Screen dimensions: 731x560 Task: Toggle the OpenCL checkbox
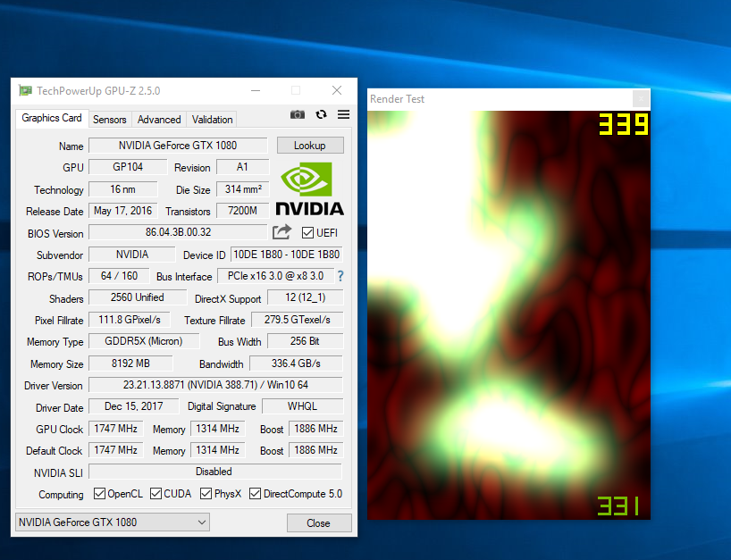point(99,493)
